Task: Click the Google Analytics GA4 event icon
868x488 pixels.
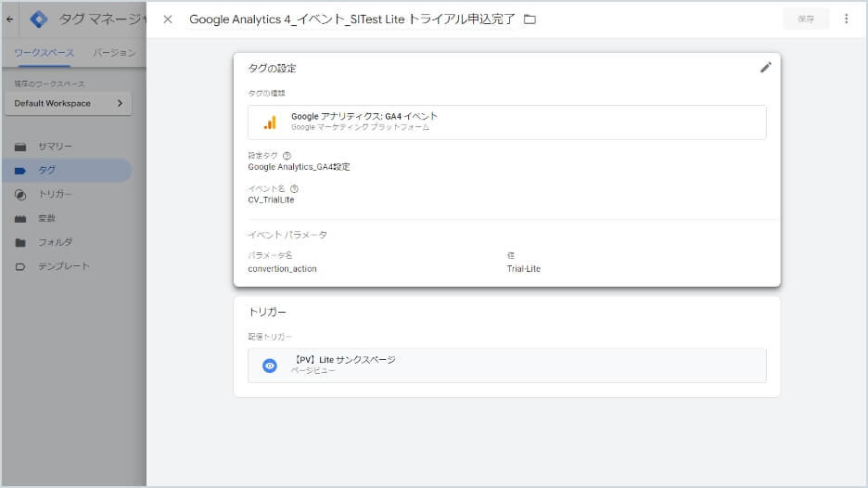Action: tap(270, 122)
